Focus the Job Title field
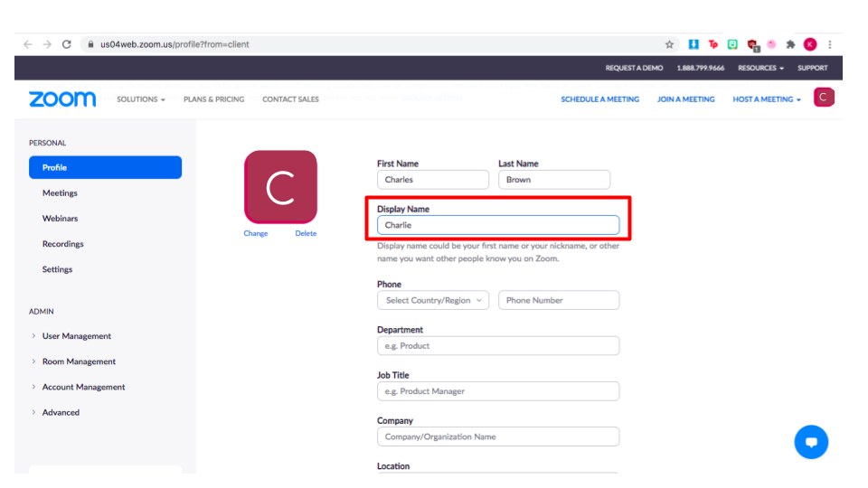Screen dimensions: 868x488 (x=498, y=391)
